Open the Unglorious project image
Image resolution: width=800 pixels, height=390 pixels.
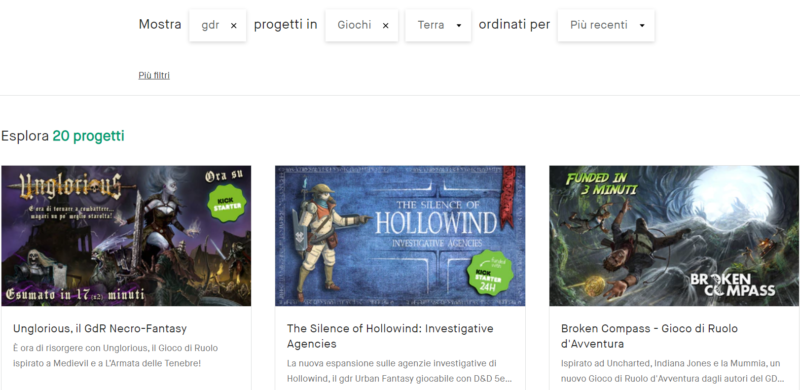tap(126, 236)
